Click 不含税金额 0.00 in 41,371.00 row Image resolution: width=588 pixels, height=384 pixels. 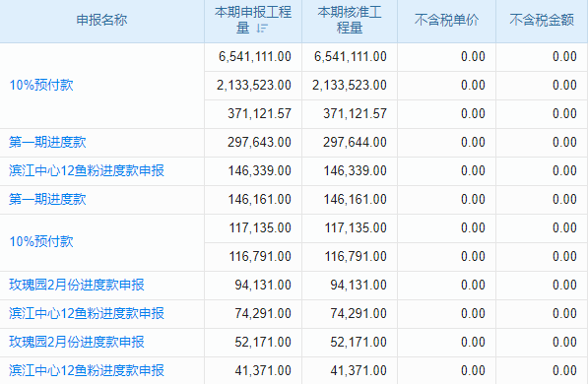tap(564, 370)
